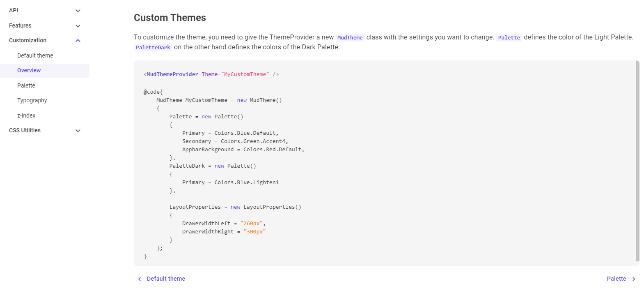The image size is (644, 293).
Task: Open Default theme page in the sidebar
Action: [x=35, y=55]
